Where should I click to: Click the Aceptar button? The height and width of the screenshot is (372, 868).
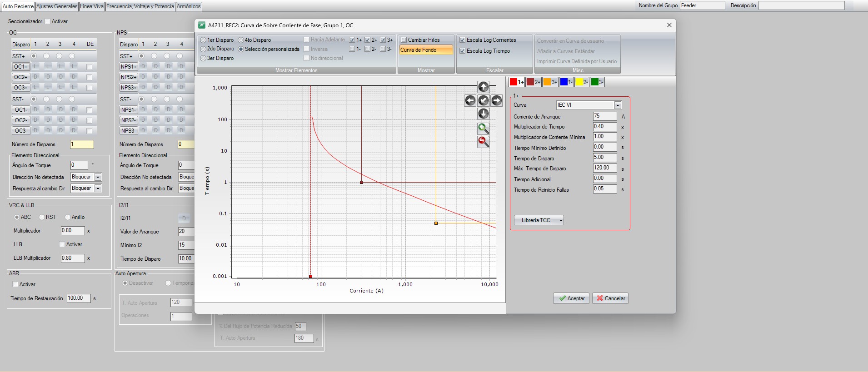click(571, 298)
